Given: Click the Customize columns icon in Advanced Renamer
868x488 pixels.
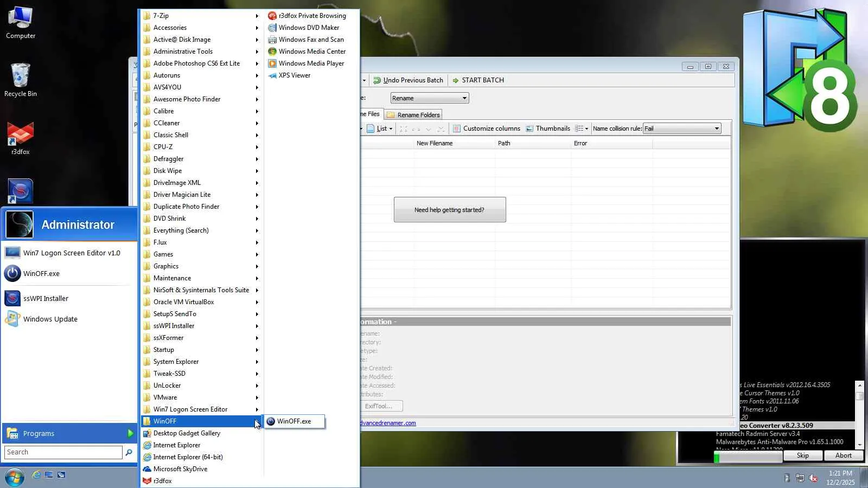Looking at the screenshot, I should coord(457,129).
